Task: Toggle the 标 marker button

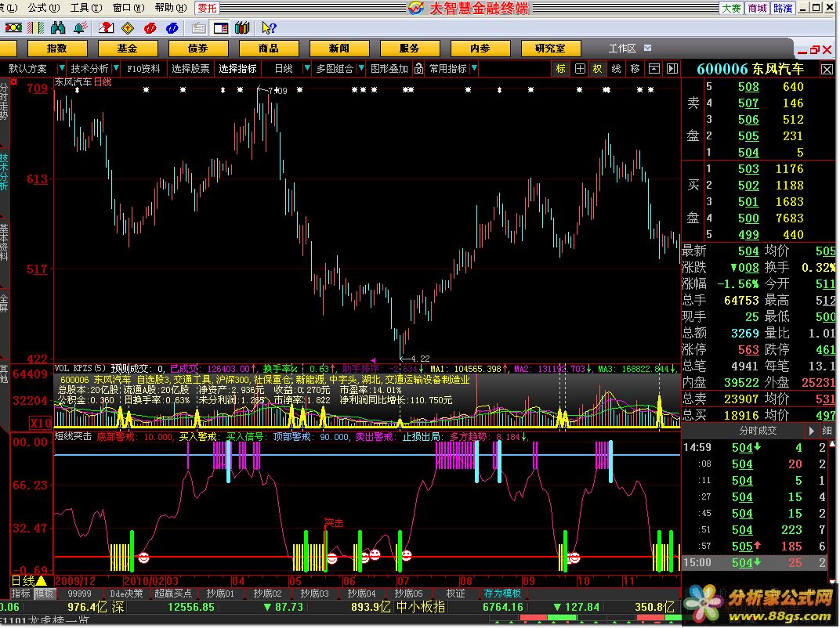Action: [561, 69]
